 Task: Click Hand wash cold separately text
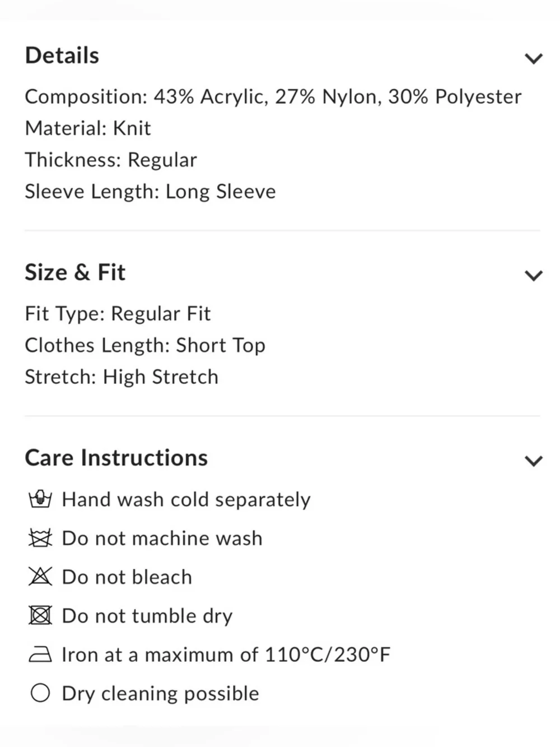click(186, 499)
